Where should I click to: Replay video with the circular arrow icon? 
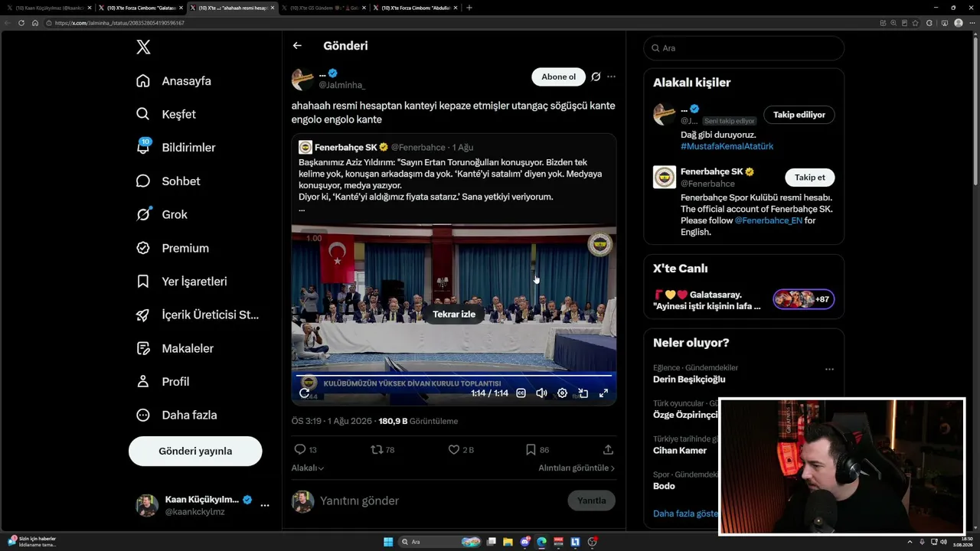click(305, 393)
